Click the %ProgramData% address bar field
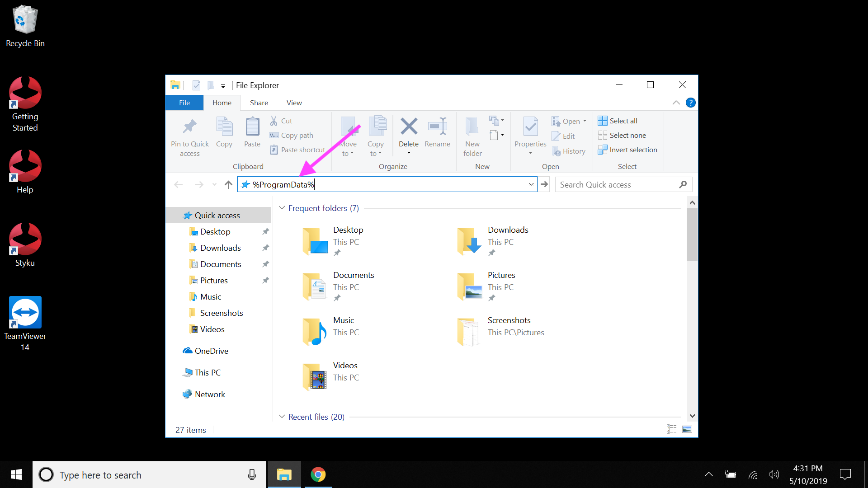 388,184
